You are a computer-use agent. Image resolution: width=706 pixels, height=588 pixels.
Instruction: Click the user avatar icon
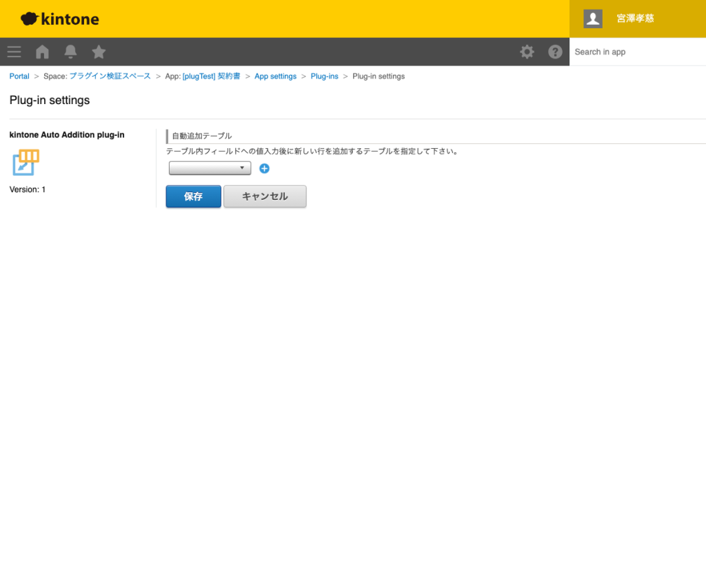[x=593, y=19]
